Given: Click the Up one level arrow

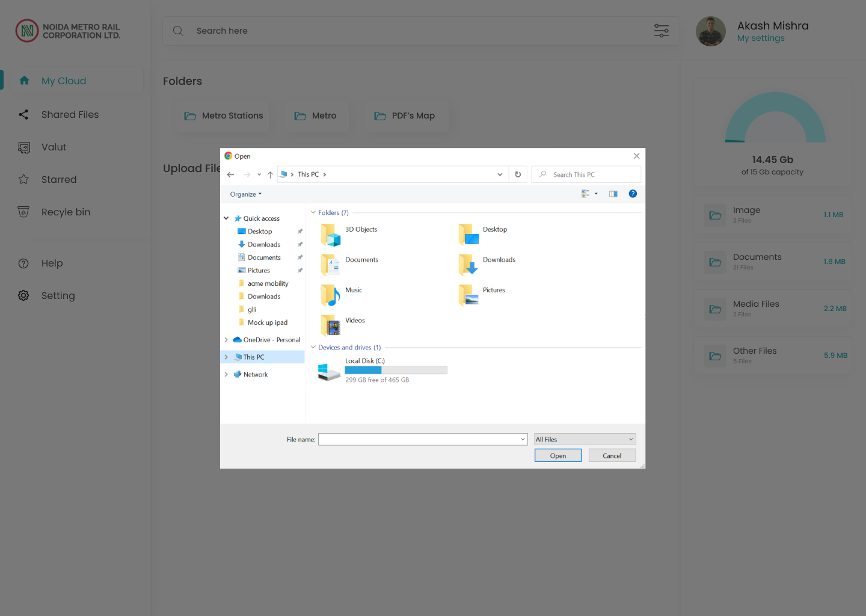Looking at the screenshot, I should point(270,174).
